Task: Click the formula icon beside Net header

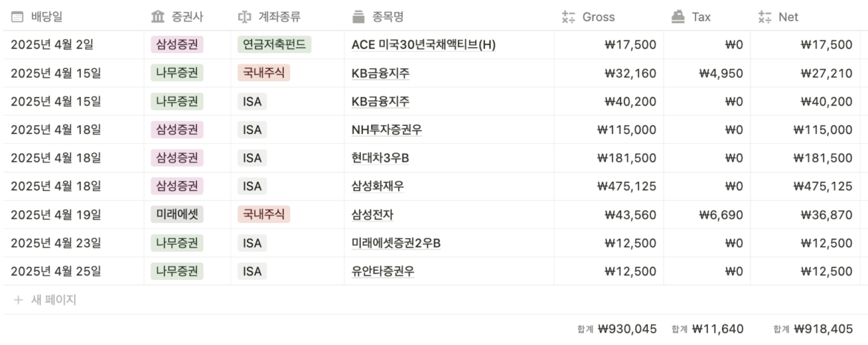Action: tap(765, 17)
